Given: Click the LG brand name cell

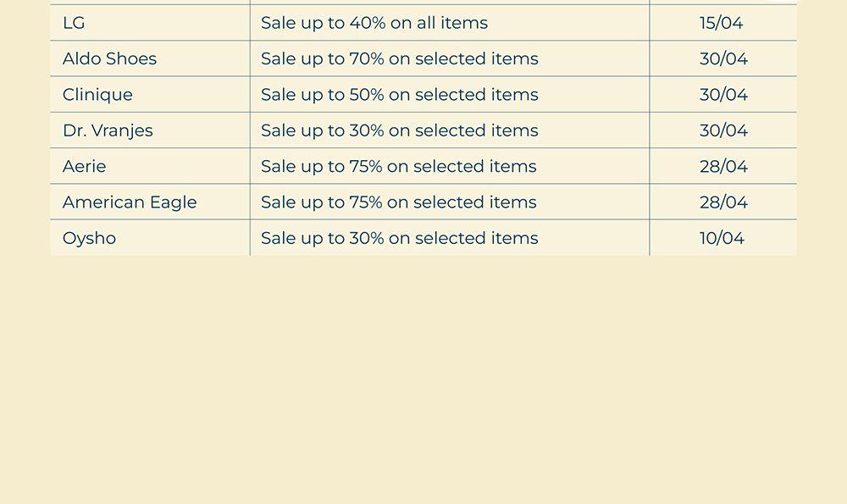Looking at the screenshot, I should click(74, 23).
